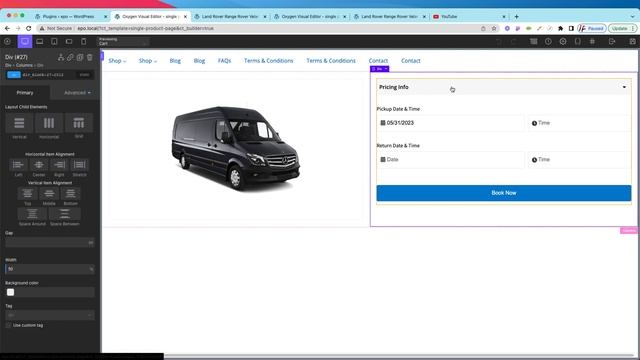Open Chrome extensions puzzle icon

coord(560,29)
